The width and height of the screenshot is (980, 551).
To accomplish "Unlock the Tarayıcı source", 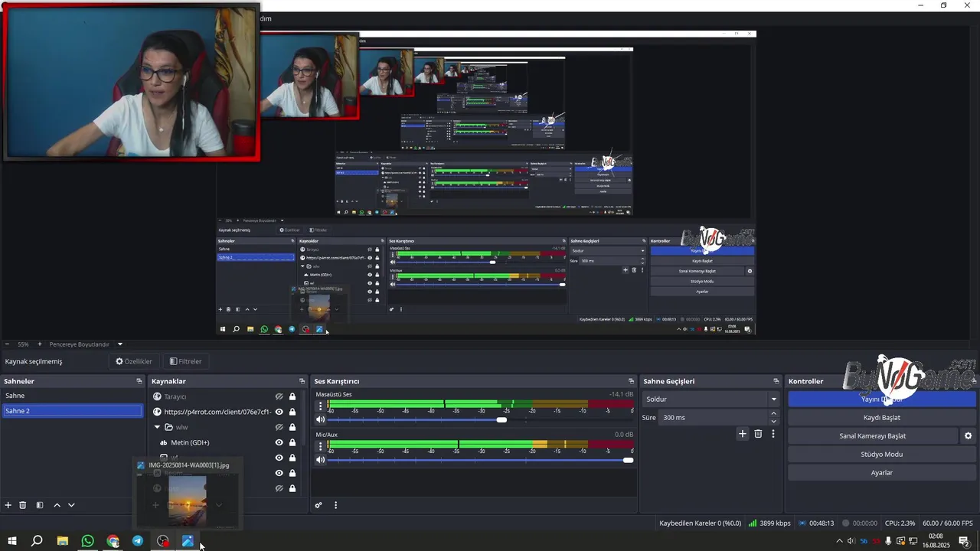I will [x=292, y=396].
